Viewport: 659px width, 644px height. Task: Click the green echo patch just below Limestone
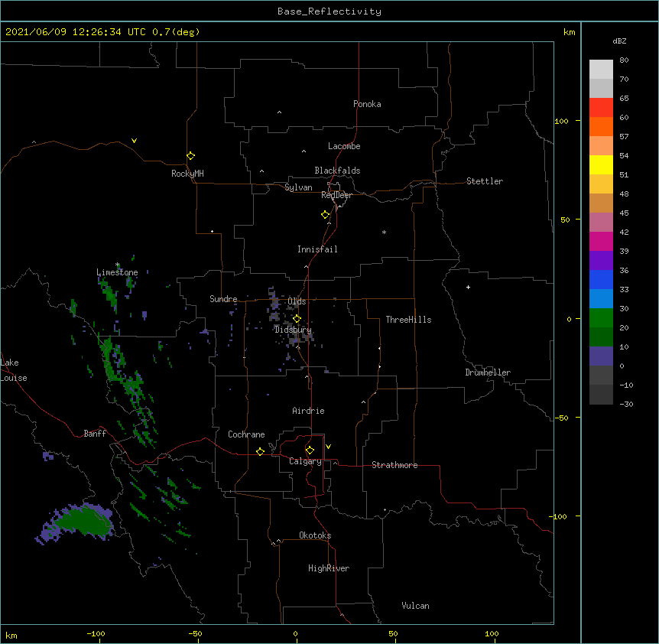point(109,293)
